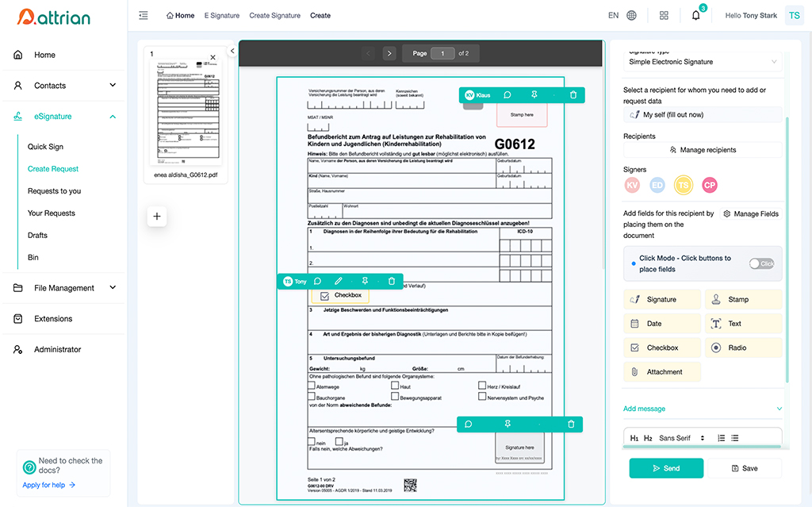Click the notification bell icon

coord(695,15)
